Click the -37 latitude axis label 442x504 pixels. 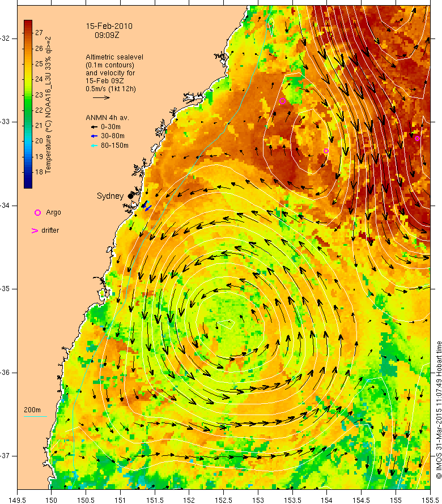click(x=5, y=456)
